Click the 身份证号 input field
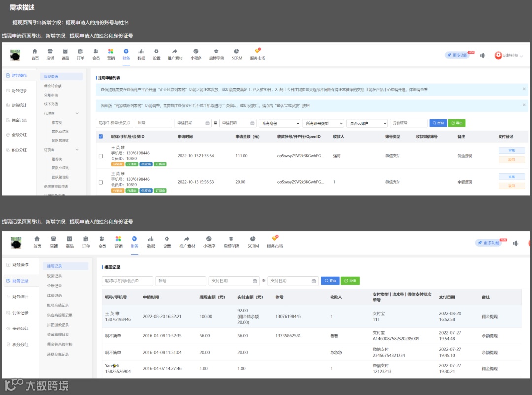Screen dimensions: 532x395 pyautogui.click(x=408, y=123)
